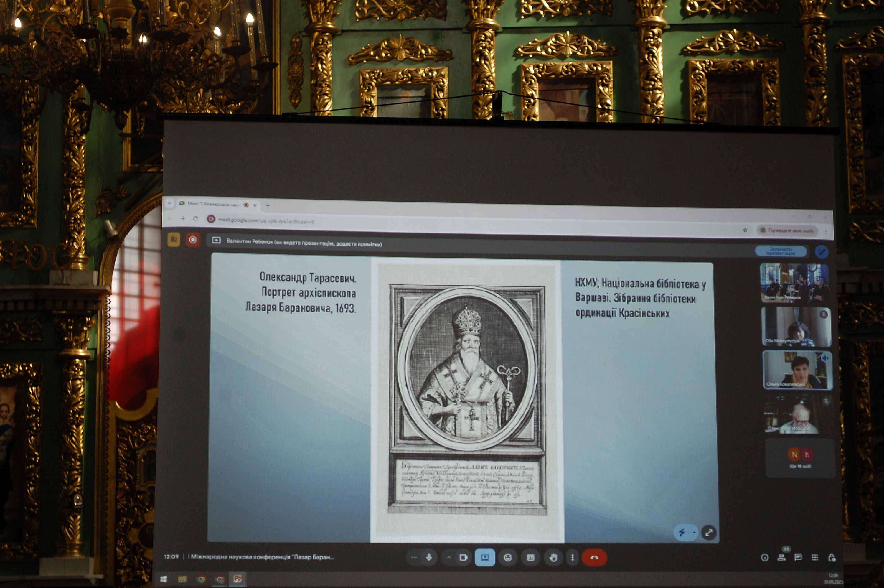Bookmark this page with star icon
Screen dimensions: 884x588
point(745,230)
